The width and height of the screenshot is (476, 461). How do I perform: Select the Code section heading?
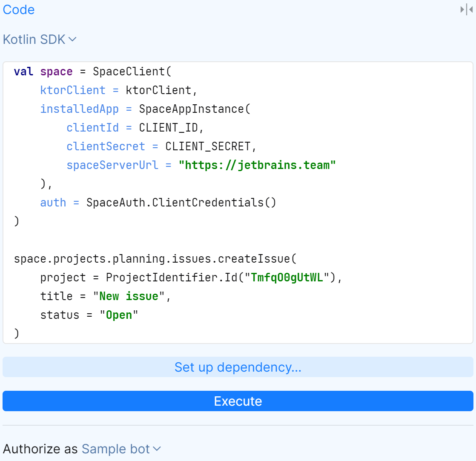[18, 9]
